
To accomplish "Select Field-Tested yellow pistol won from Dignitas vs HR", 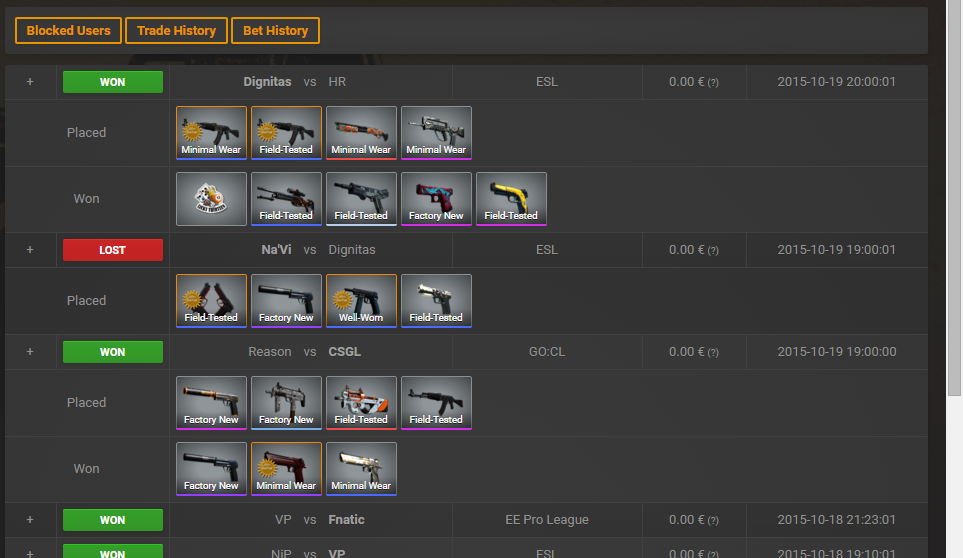I will pos(511,199).
